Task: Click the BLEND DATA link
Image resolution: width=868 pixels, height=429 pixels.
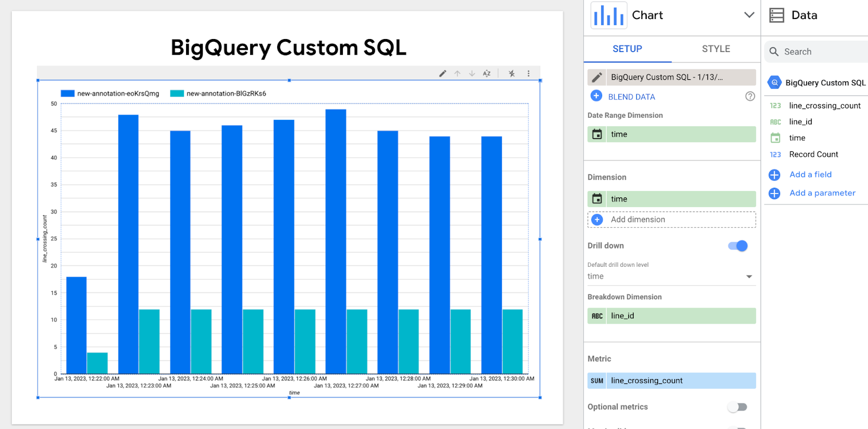Action: pos(631,97)
